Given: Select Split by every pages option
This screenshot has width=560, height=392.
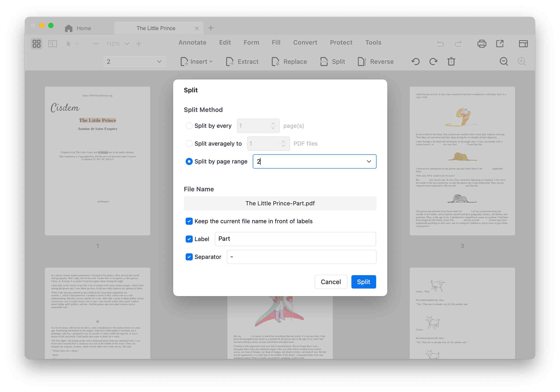Looking at the screenshot, I should (189, 126).
